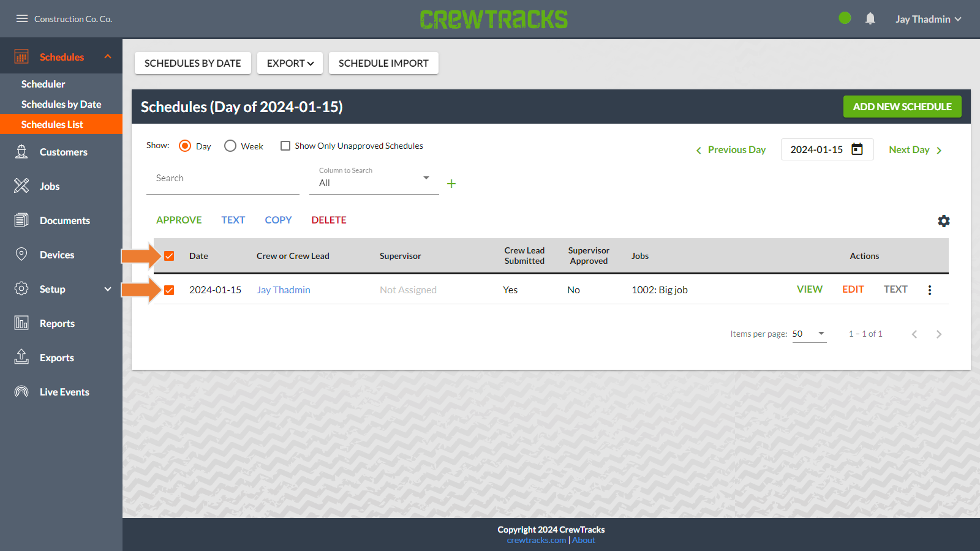Screen dimensions: 980x551
Task: Collapse the Schedules sidebar section
Action: click(108, 56)
